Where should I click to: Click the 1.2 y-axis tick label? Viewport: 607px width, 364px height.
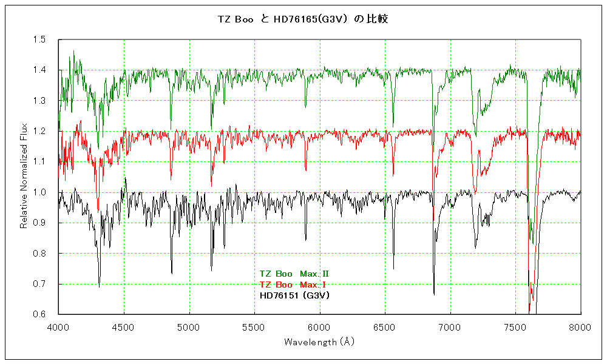pyautogui.click(x=39, y=131)
